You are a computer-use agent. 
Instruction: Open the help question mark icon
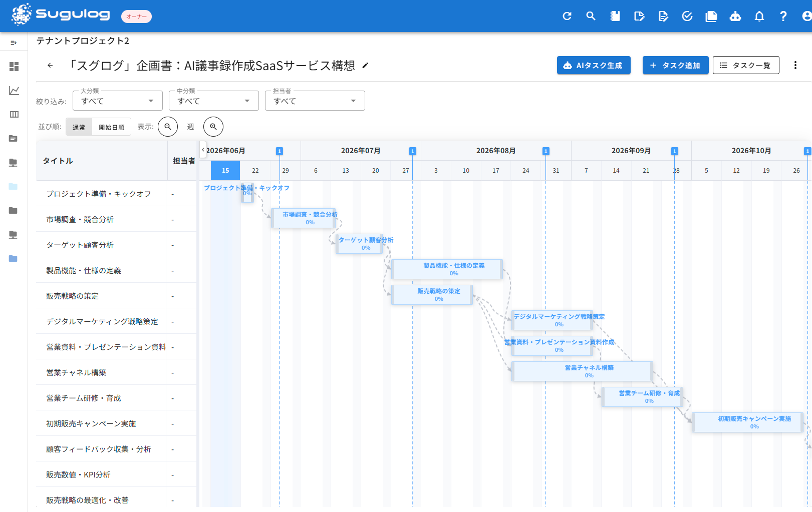pyautogui.click(x=783, y=16)
